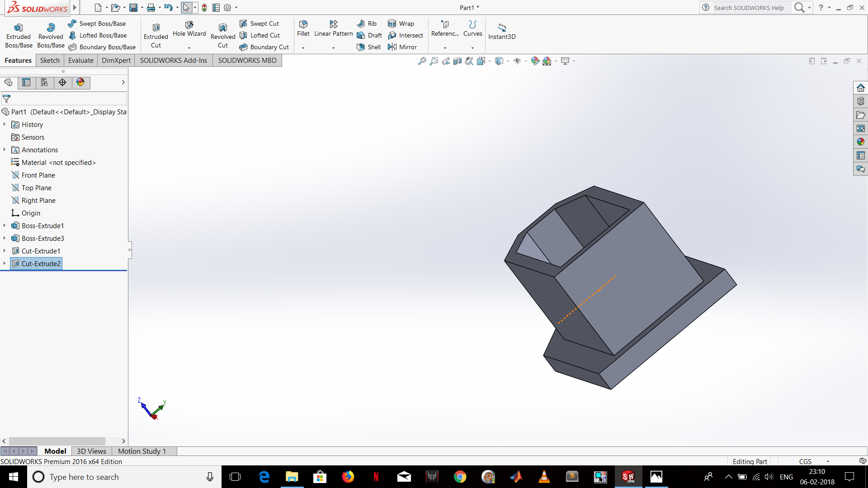Open the SOLIDWORKS Add-Ins tab
Image resolution: width=868 pixels, height=488 pixels.
[174, 61]
